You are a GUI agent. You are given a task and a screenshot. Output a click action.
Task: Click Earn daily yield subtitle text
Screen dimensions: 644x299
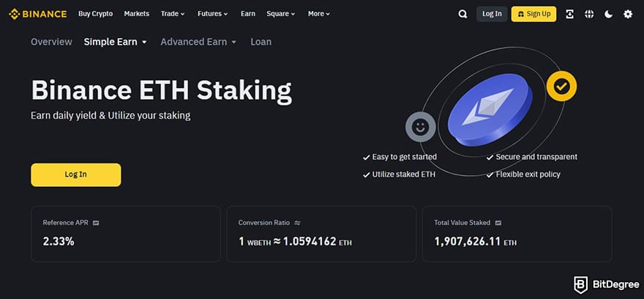[x=111, y=116]
